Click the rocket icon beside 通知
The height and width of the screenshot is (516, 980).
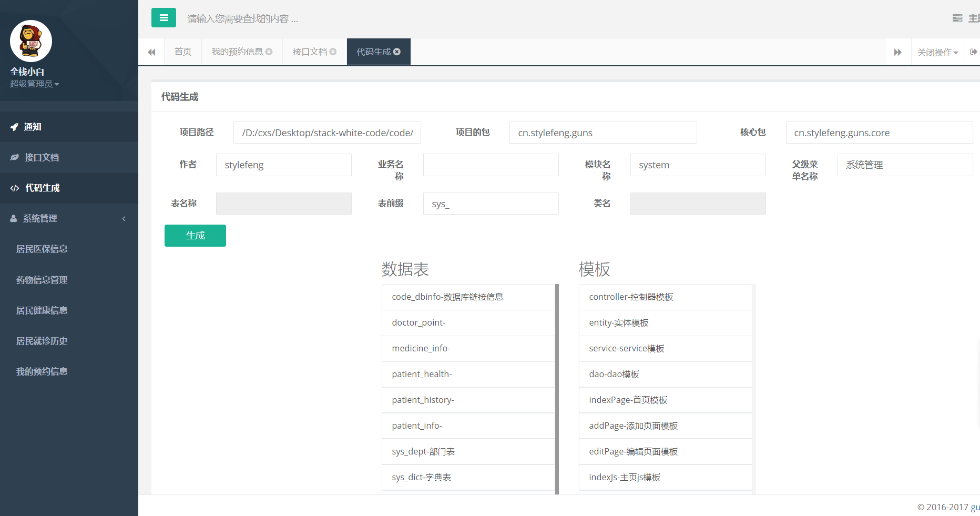tap(14, 127)
